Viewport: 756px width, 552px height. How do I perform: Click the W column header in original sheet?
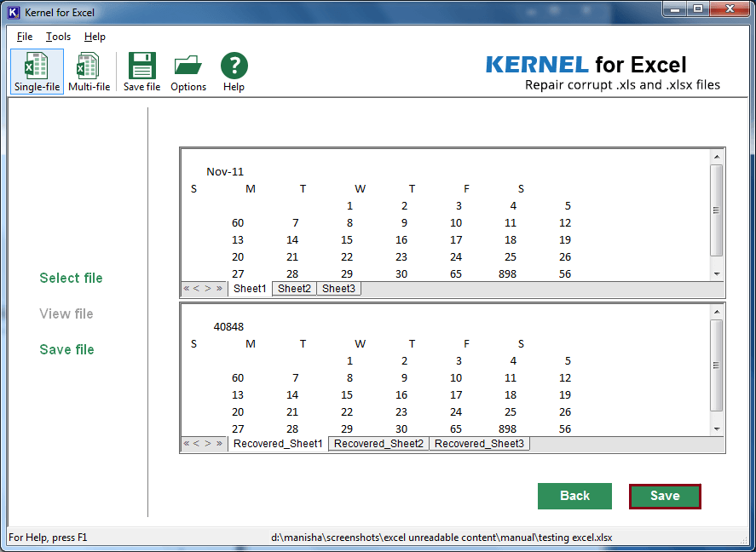(361, 189)
